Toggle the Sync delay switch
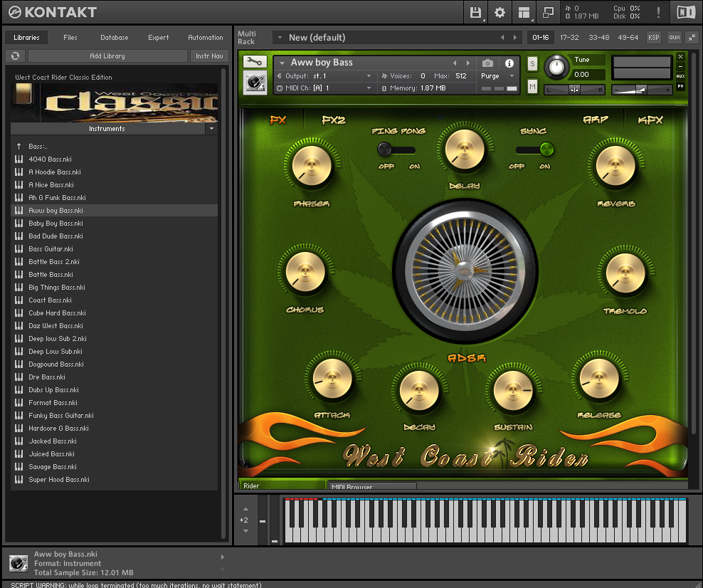 (534, 149)
